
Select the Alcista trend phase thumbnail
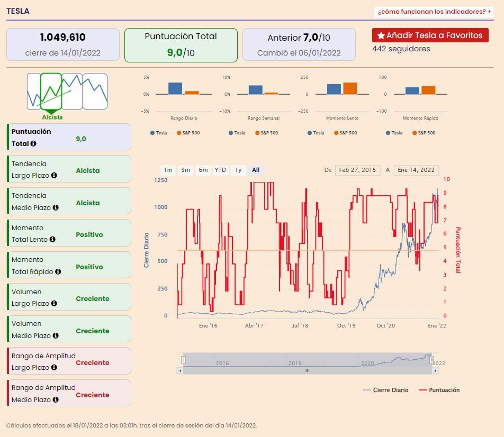click(51, 92)
